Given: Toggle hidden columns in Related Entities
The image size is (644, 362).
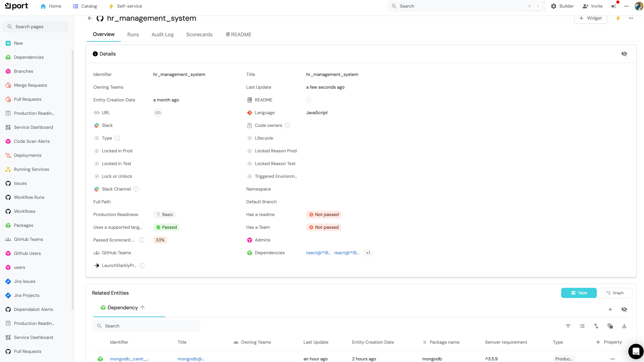Looking at the screenshot, I should tap(624, 309).
